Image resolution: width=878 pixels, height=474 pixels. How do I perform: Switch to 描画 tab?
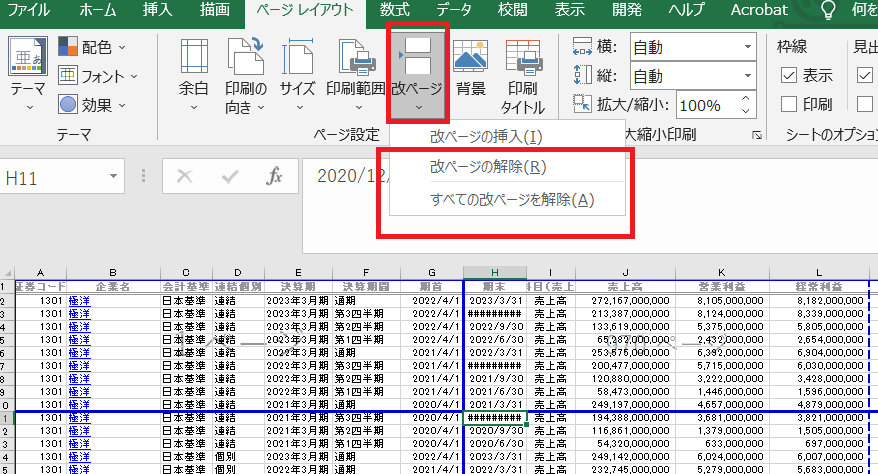click(x=215, y=10)
